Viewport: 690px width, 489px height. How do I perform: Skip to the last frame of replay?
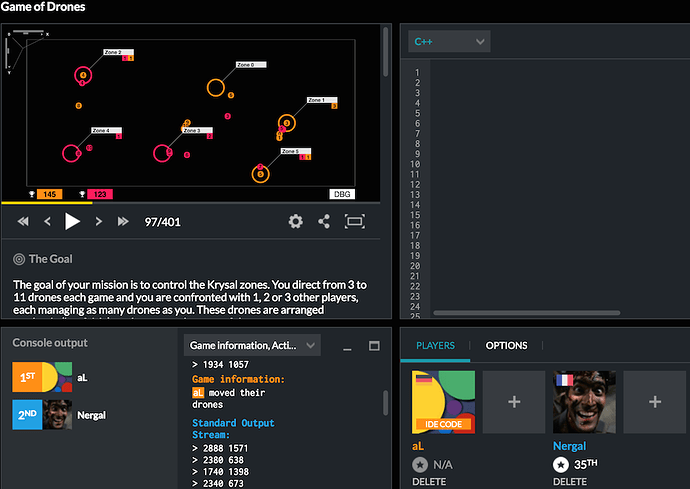[123, 221]
